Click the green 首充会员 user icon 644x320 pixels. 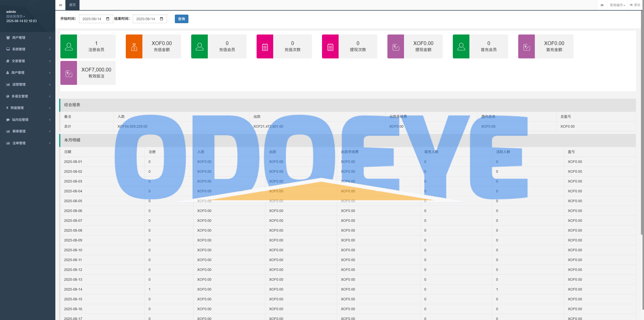click(x=461, y=47)
